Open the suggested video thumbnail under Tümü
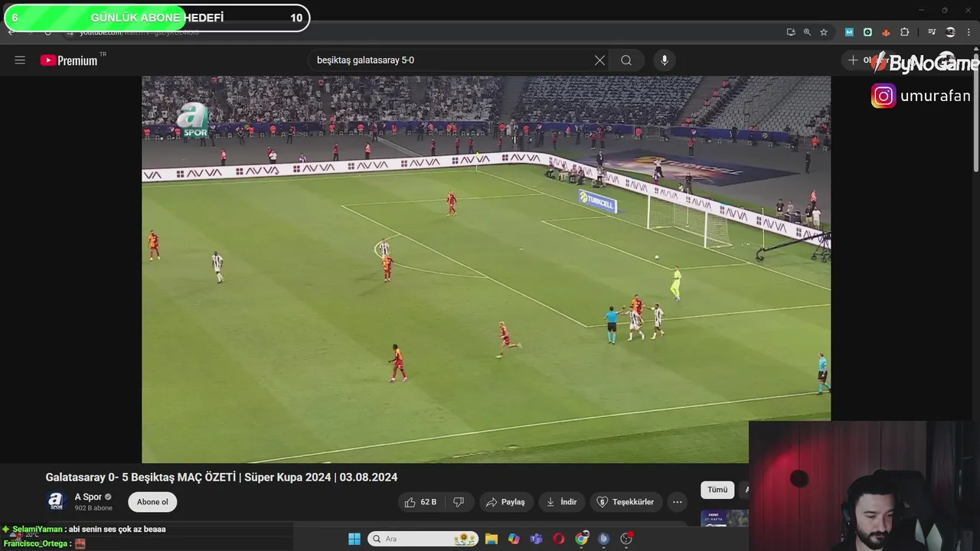Screen dimensions: 980x551 click(724, 519)
